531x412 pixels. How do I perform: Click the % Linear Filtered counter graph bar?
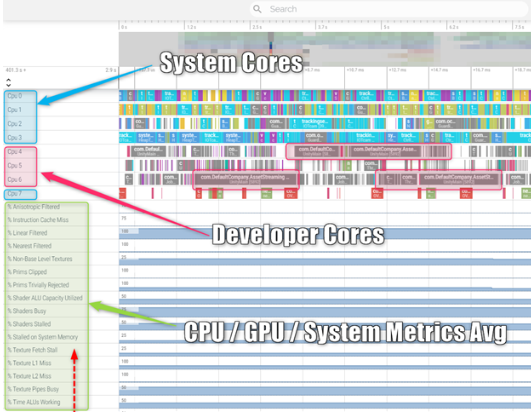[325, 233]
